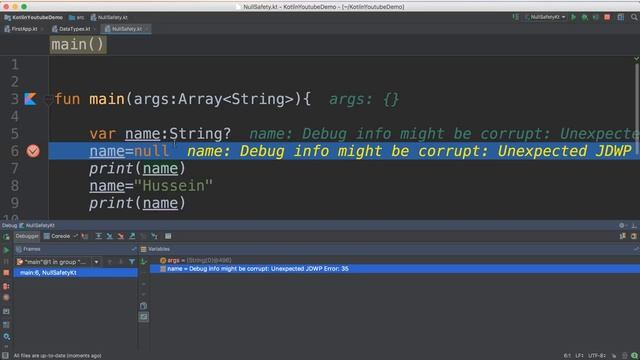
Task: Select the args variable row
Action: click(x=395, y=260)
